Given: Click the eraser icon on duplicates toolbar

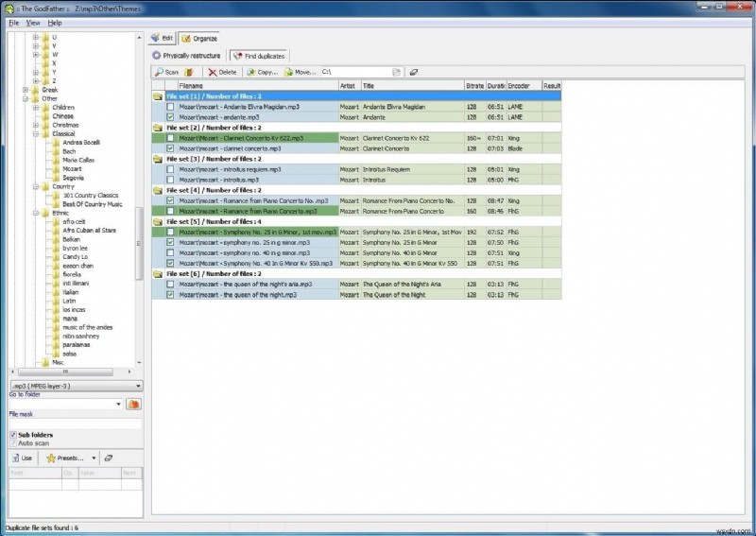Looking at the screenshot, I should click(x=414, y=73).
